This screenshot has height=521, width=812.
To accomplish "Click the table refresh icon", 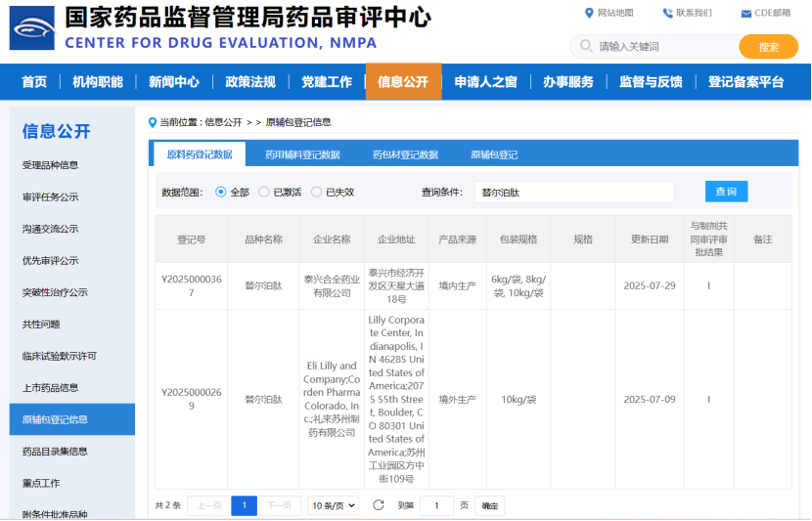I will 379,505.
